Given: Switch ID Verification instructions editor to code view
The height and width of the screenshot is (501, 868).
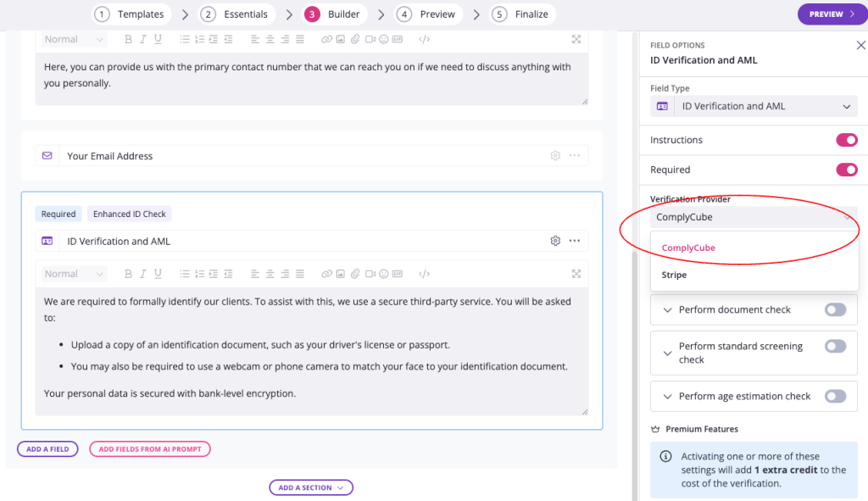Looking at the screenshot, I should pos(425,274).
